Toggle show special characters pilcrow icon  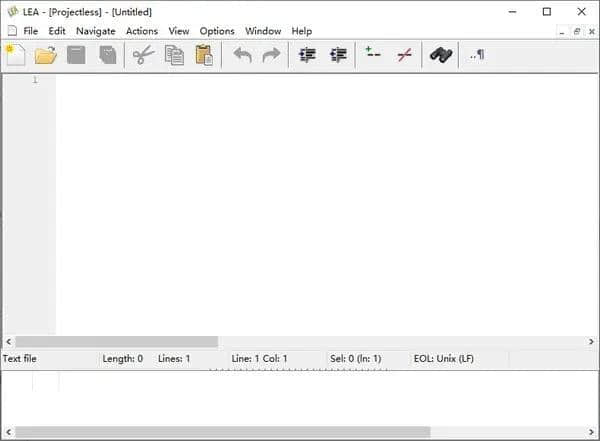(477, 55)
